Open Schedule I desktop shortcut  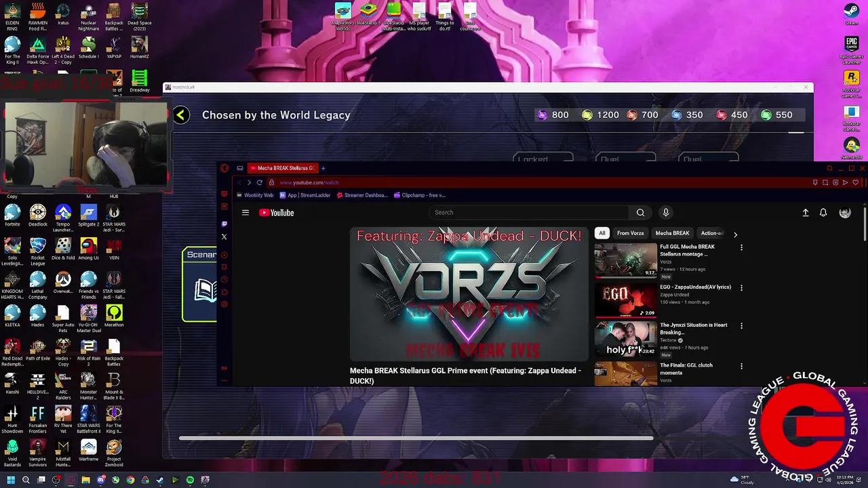(x=89, y=48)
